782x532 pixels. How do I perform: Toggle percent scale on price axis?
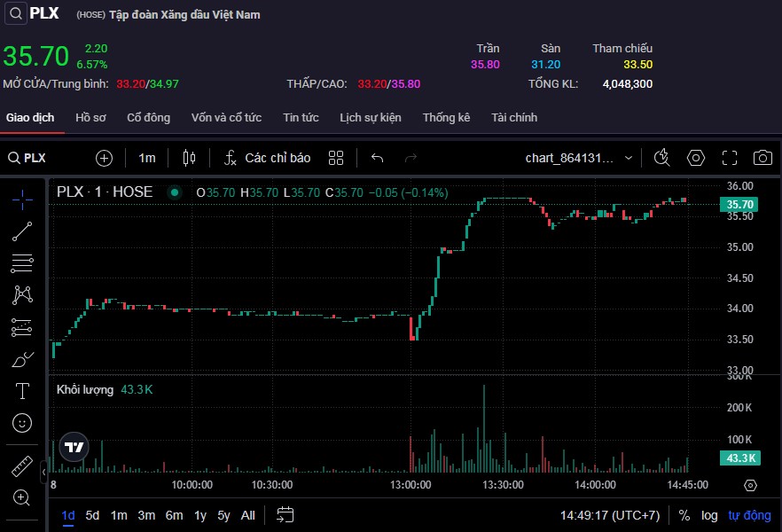point(684,515)
